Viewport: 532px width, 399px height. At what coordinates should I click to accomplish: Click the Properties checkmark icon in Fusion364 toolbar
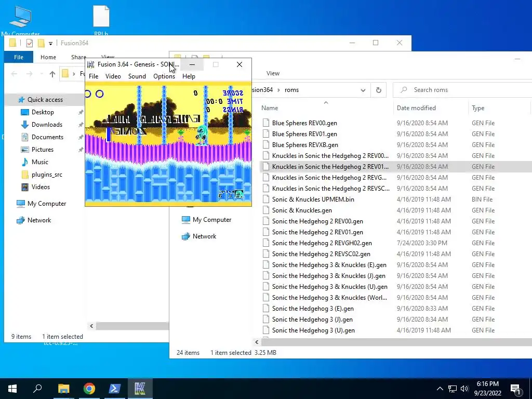click(30, 43)
